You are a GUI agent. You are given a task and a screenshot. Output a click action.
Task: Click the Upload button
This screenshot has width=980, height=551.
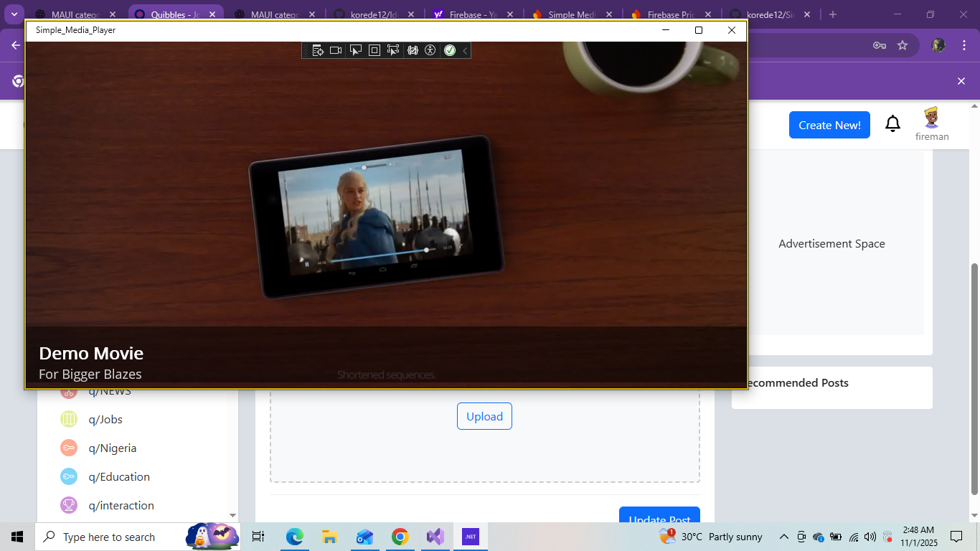click(484, 416)
